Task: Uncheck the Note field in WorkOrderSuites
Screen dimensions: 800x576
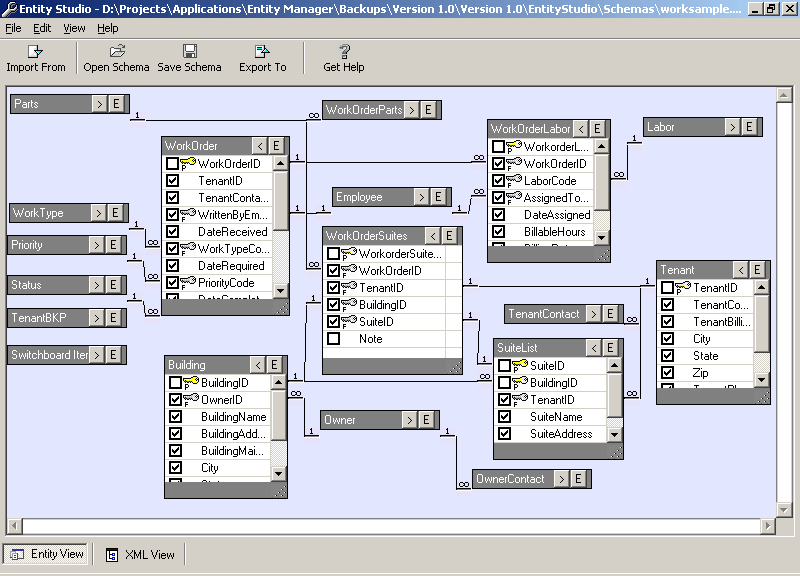Action: tap(334, 339)
